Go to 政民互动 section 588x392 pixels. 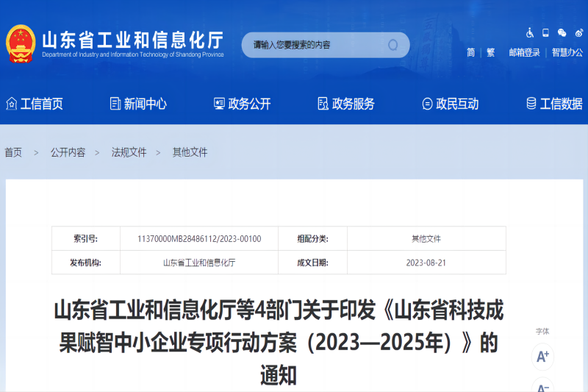point(450,104)
